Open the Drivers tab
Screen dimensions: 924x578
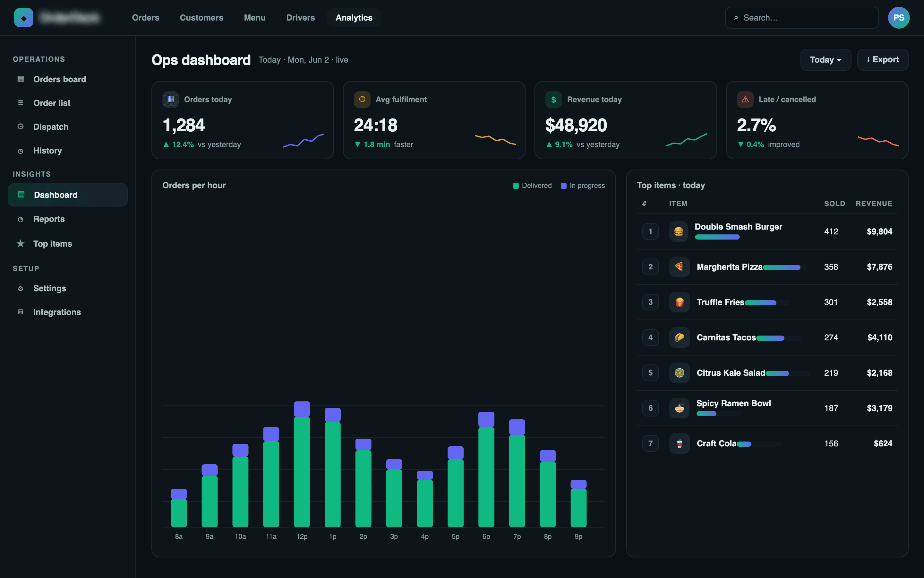click(301, 18)
